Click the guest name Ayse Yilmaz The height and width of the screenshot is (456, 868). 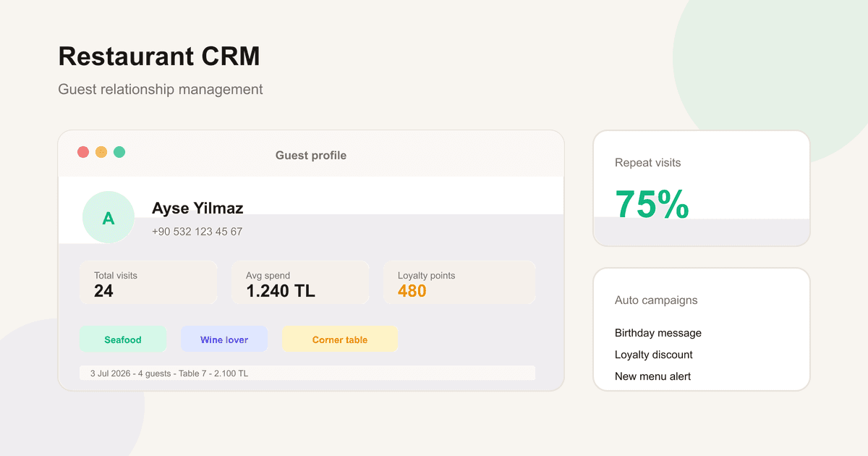(197, 208)
